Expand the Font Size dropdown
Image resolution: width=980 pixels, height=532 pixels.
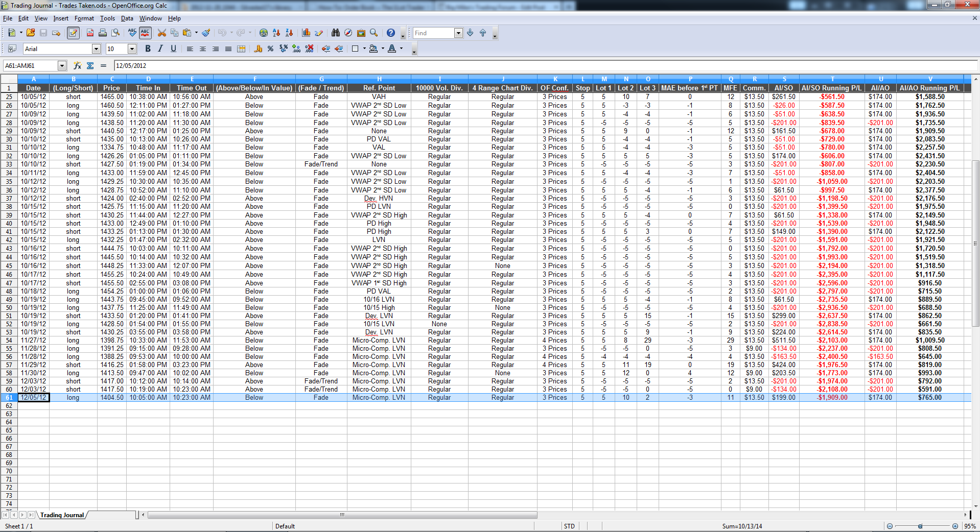tap(132, 49)
